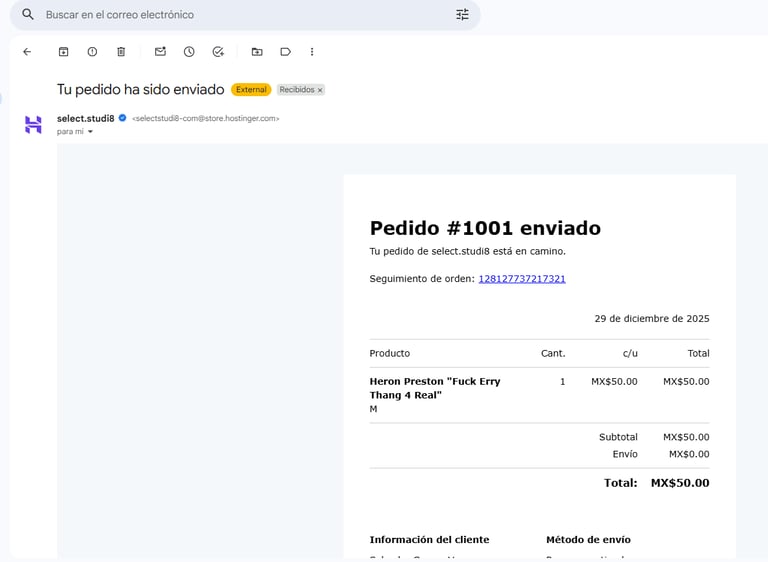Focus the Buscar en el correo field
Image resolution: width=768 pixels, height=562 pixels.
tap(245, 15)
